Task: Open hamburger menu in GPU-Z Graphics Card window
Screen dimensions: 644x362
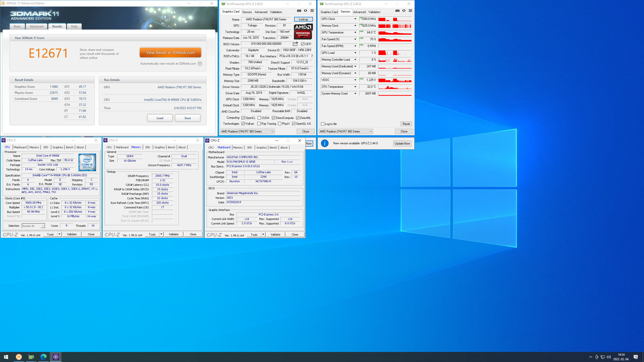Action: coord(312,11)
